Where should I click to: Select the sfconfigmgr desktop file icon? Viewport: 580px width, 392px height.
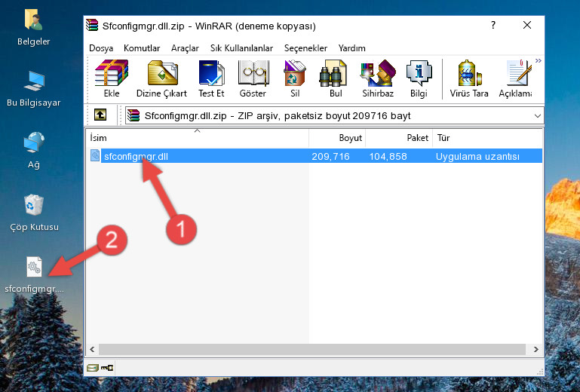pyautogui.click(x=34, y=275)
